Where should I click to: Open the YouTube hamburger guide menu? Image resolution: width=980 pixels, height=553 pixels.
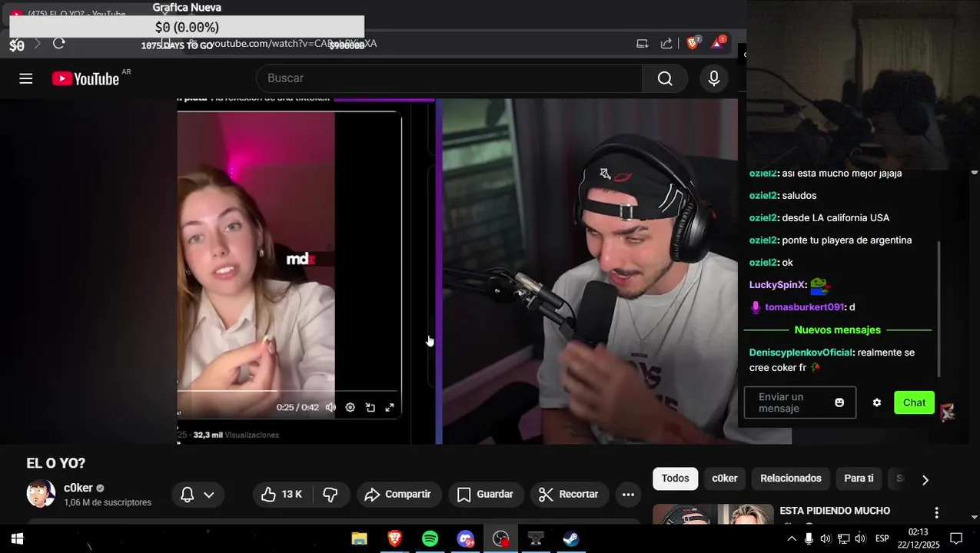26,78
